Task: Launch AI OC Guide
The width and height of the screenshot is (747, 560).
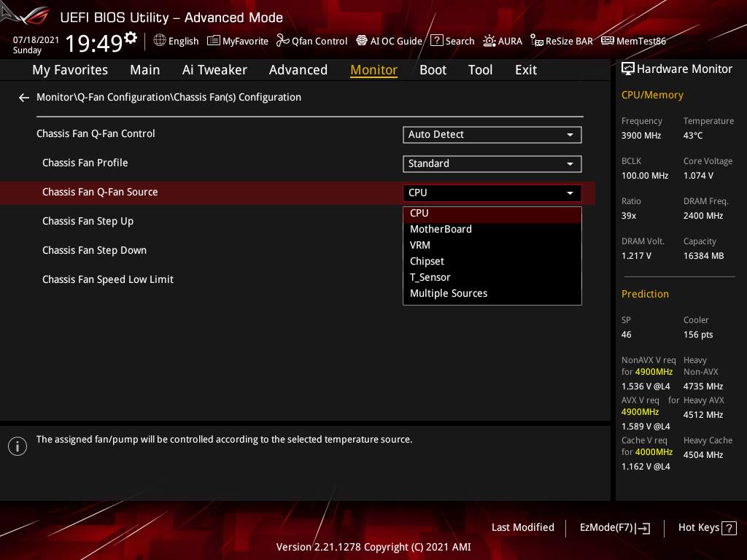Action: point(389,41)
